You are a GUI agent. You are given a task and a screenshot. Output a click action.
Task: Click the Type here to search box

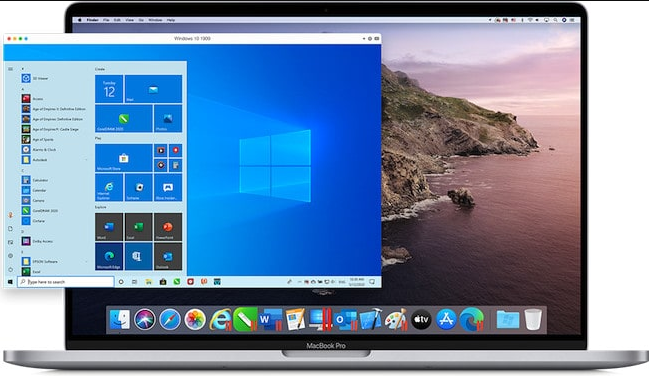pos(66,282)
